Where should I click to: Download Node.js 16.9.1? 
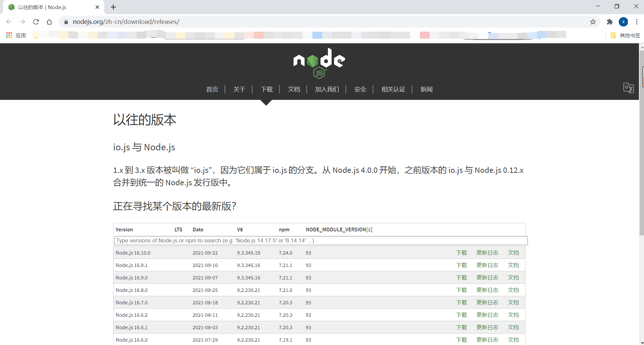(x=462, y=265)
